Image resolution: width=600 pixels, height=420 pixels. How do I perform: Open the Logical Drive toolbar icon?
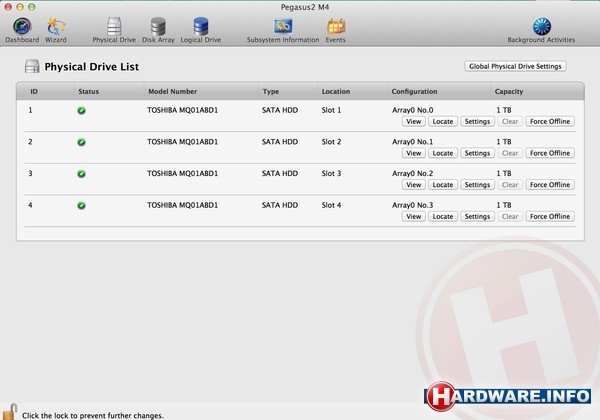[201, 30]
